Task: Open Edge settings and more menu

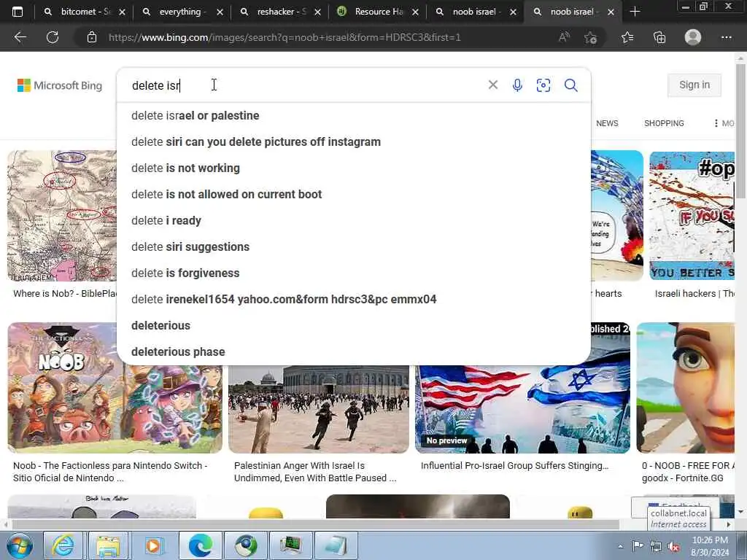Action: (x=726, y=37)
